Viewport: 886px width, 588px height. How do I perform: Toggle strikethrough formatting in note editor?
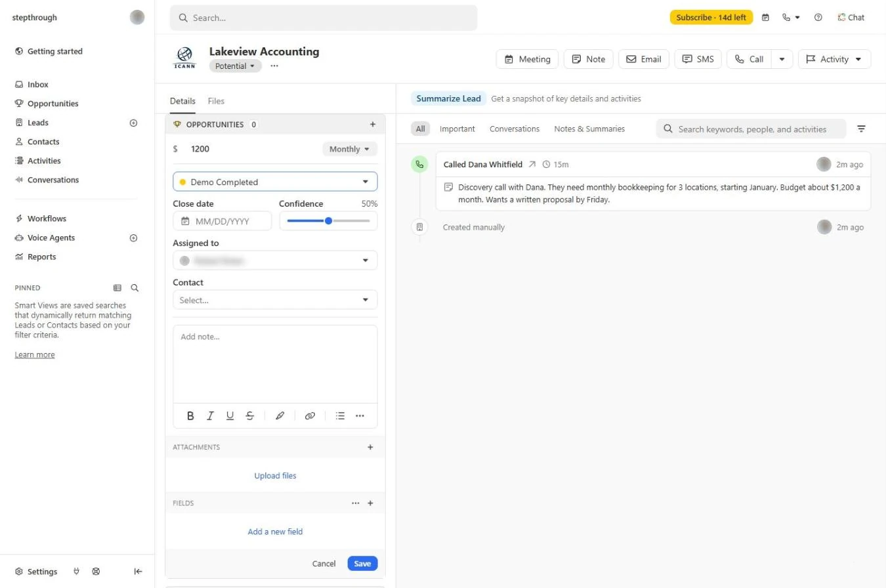point(250,415)
